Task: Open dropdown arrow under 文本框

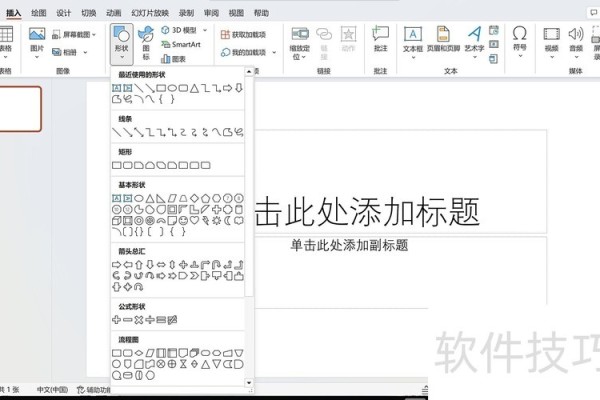Action: [x=413, y=57]
